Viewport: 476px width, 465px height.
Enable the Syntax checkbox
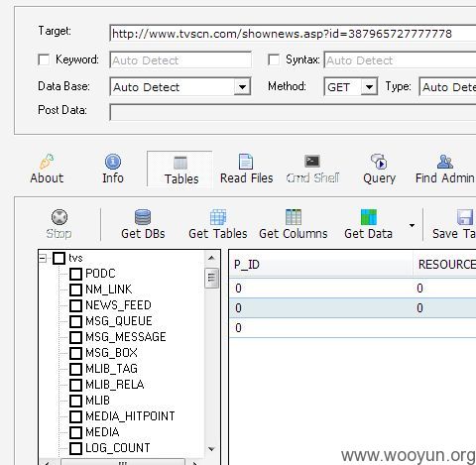pyautogui.click(x=274, y=59)
